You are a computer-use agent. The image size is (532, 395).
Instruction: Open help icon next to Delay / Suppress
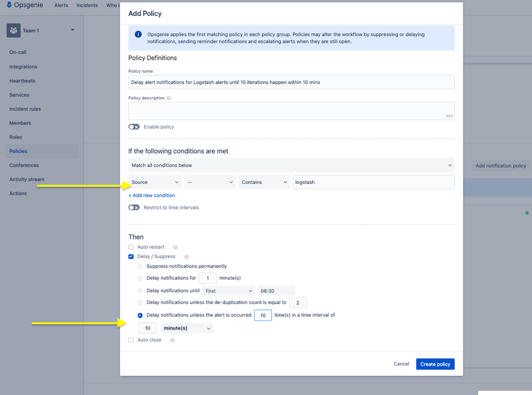click(x=186, y=257)
